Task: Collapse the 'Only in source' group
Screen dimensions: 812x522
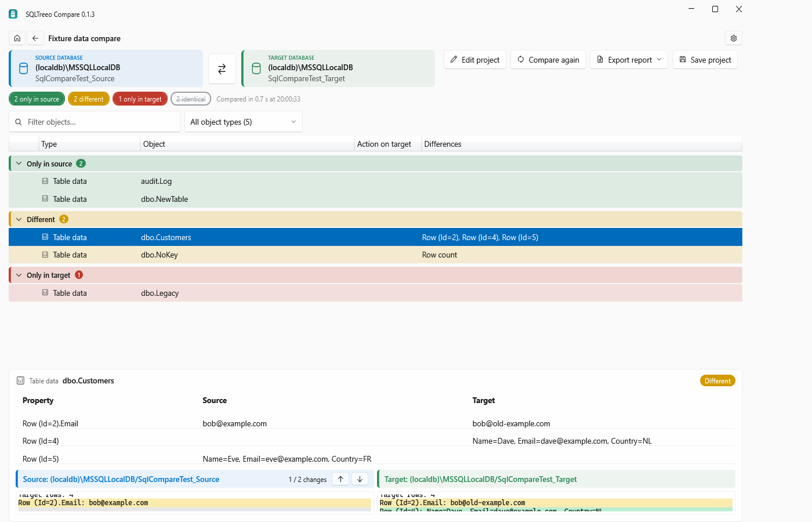Action: point(19,164)
